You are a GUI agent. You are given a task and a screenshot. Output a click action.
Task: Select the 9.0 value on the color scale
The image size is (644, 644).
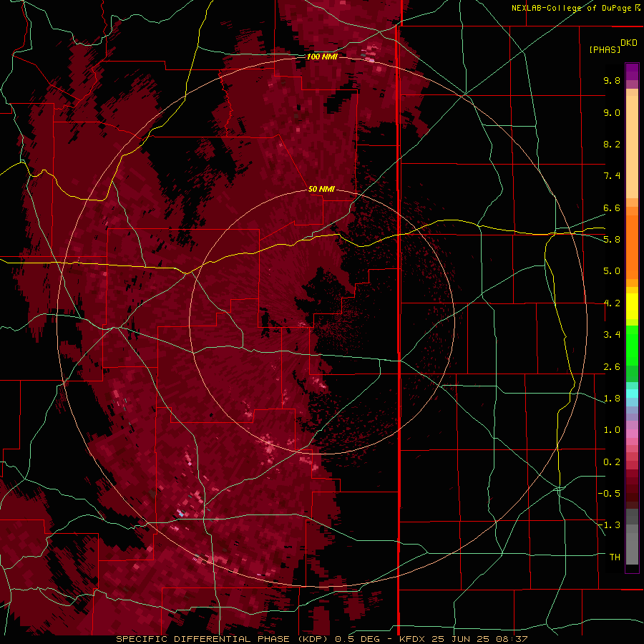click(612, 112)
